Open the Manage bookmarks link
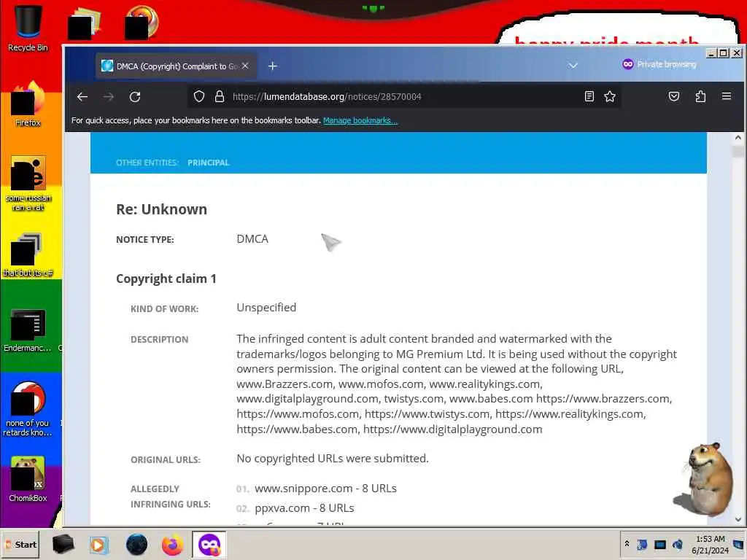This screenshot has width=747, height=560. pyautogui.click(x=360, y=120)
